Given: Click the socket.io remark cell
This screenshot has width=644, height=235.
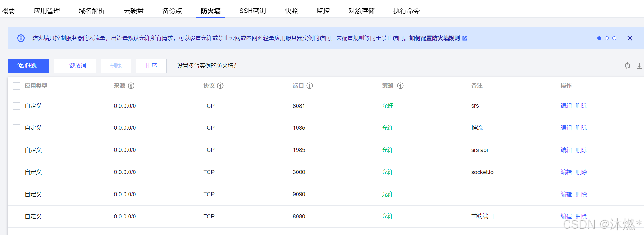Looking at the screenshot, I should point(482,172).
